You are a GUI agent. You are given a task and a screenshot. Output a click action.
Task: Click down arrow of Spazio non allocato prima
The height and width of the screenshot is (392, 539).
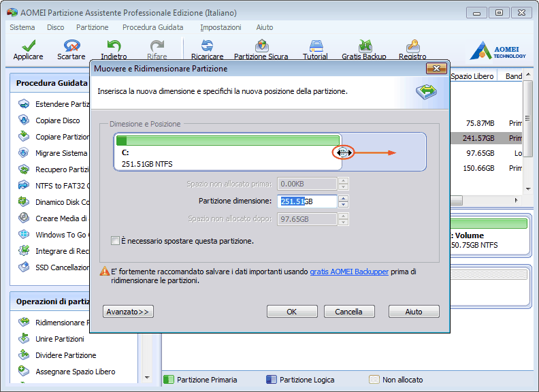tap(343, 187)
